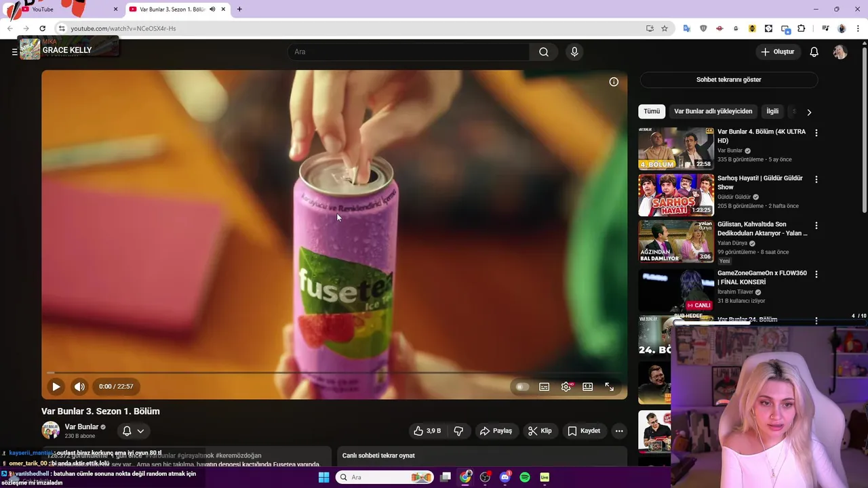Reload the page
Viewport: 868px width, 488px height.
(42, 28)
